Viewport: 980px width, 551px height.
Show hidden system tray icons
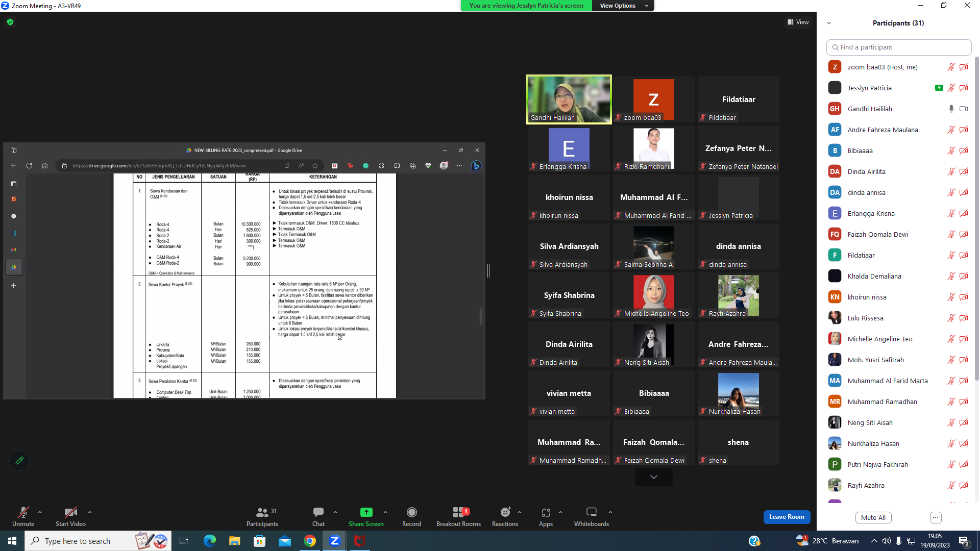pos(874,541)
